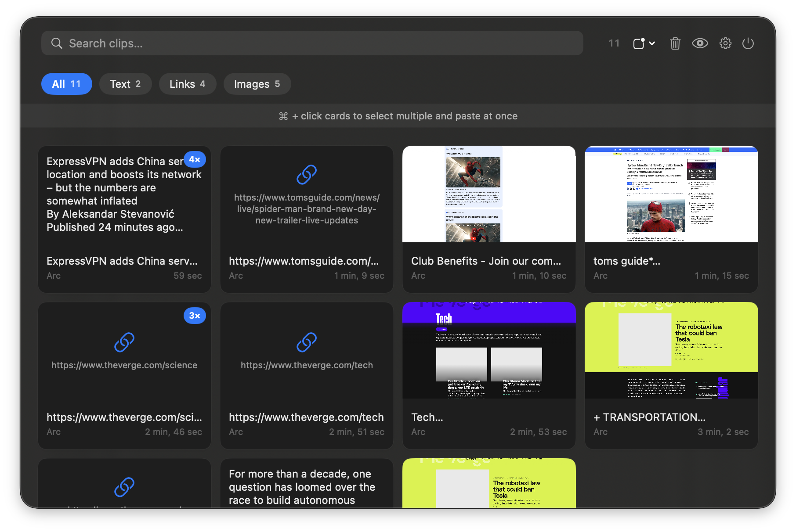Click the https://www.theverge.com/tech URL preview text
The height and width of the screenshot is (532, 796).
pyautogui.click(x=307, y=365)
